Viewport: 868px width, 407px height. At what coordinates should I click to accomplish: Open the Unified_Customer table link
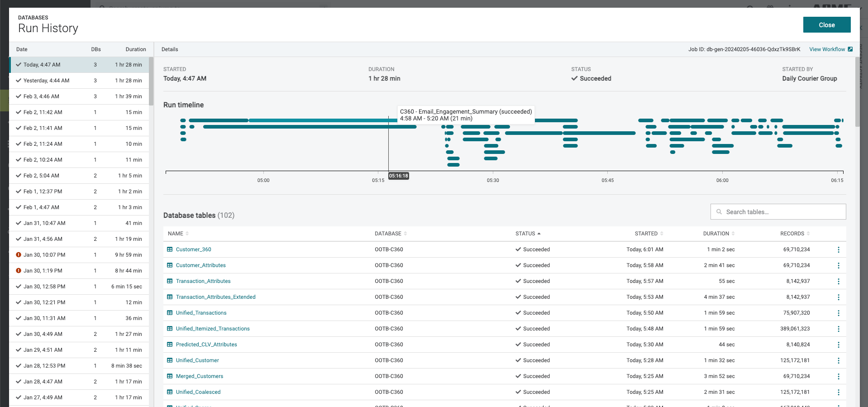pos(197,360)
